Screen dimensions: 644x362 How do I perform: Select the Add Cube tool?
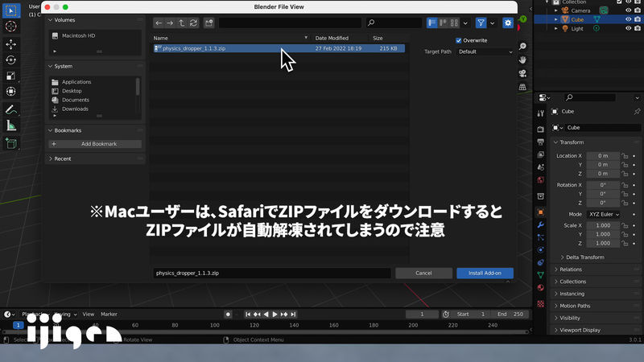(10, 143)
